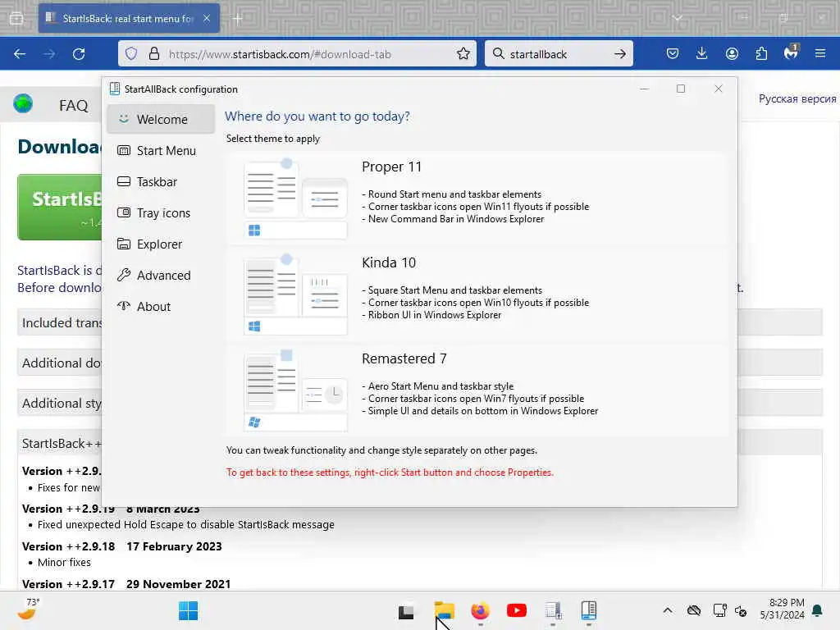Open the StartAllBack icon on the taskbar
The height and width of the screenshot is (630, 840).
click(589, 610)
